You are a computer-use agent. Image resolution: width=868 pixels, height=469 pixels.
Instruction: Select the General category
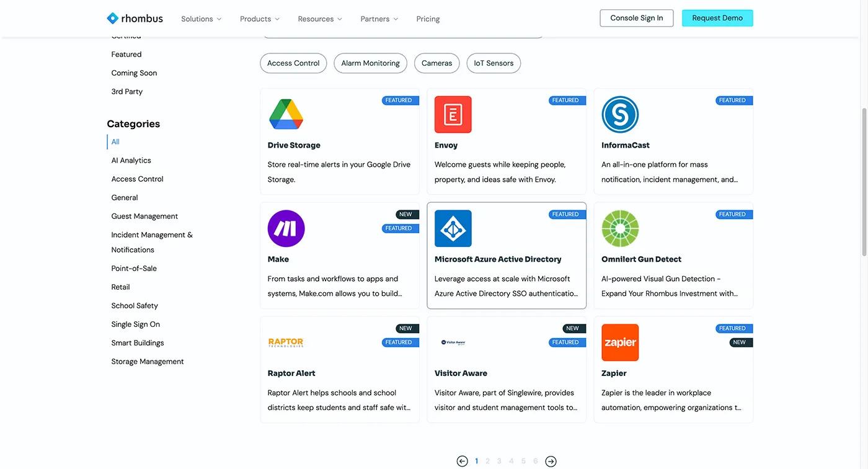click(125, 198)
